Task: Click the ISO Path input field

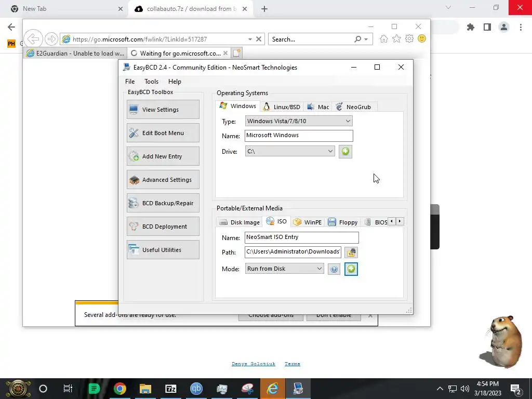Action: point(292,252)
